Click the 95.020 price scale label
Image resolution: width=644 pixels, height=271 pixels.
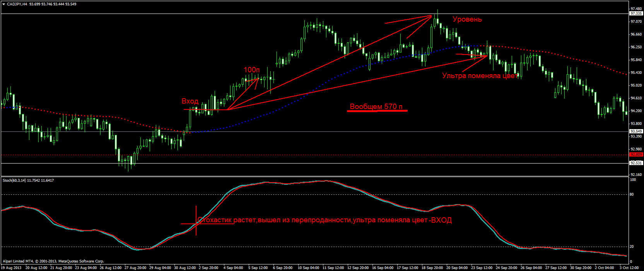pyautogui.click(x=636, y=85)
